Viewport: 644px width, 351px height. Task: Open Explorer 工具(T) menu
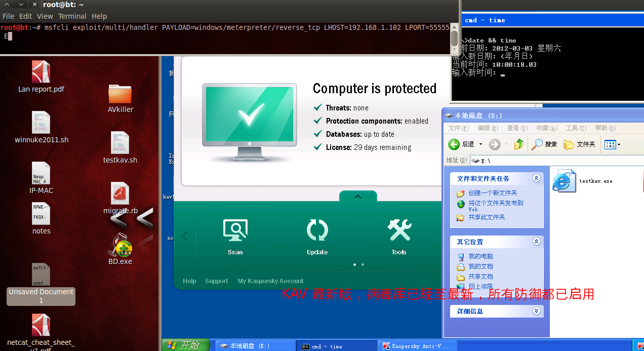click(x=576, y=128)
